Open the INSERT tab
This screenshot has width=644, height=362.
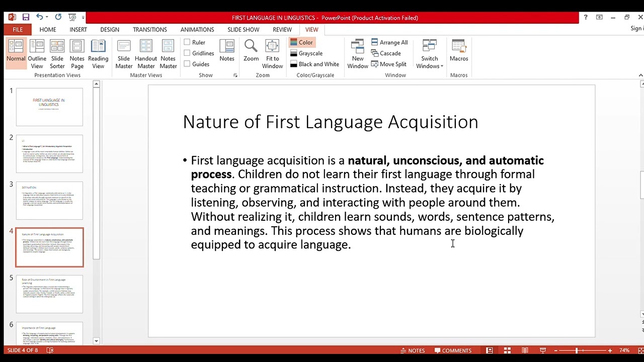78,30
